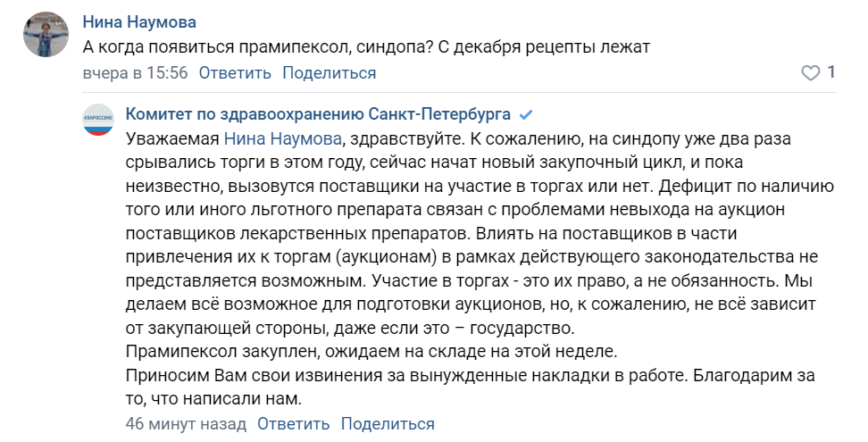Open the 'вчера в 15:56' timestamp link
This screenshot has height=442, width=868.
coord(135,73)
